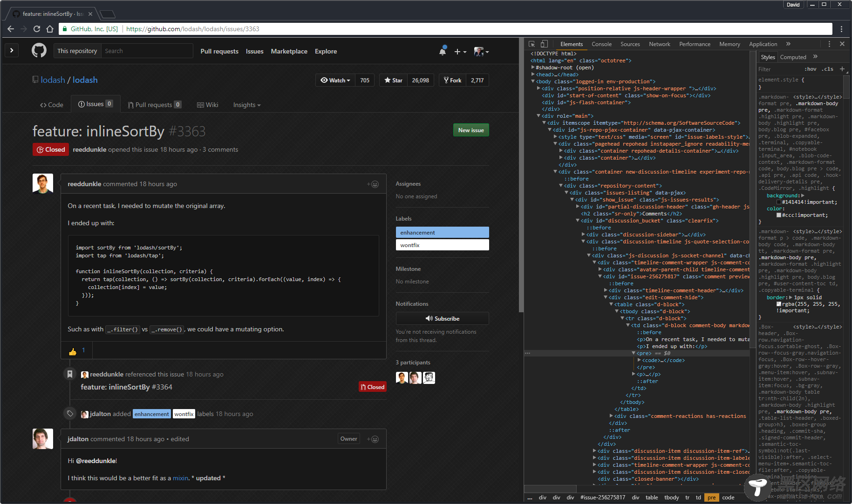Select the enhancement label in sidebar
This screenshot has width=852, height=504.
(x=442, y=232)
